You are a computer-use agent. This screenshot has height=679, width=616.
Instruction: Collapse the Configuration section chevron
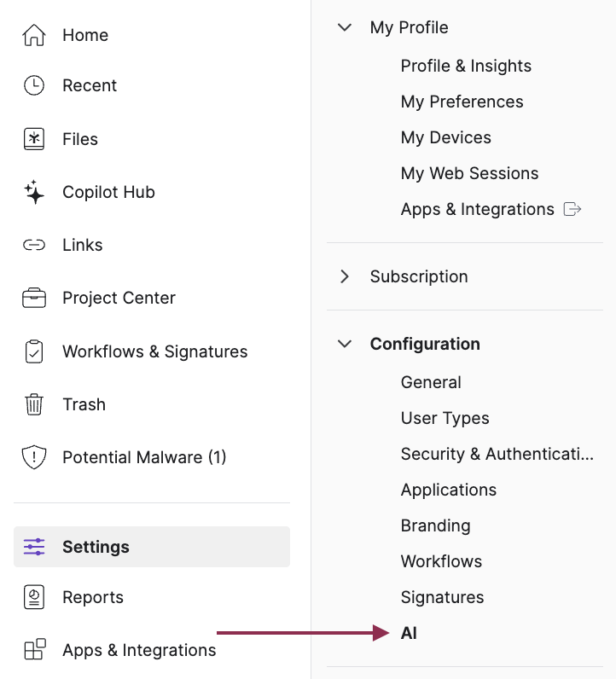pyautogui.click(x=345, y=344)
